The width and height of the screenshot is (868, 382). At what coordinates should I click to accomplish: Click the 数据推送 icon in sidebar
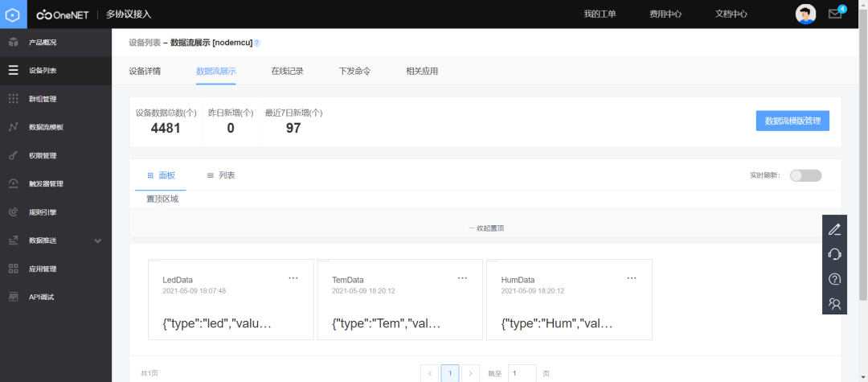[x=14, y=240]
